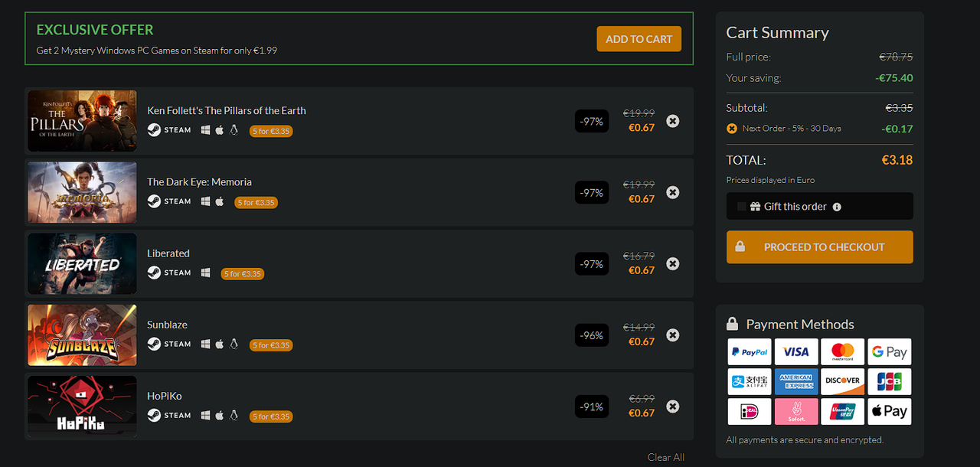The width and height of the screenshot is (980, 467).
Task: Click the 5 for €3.35 badge on HoPiKo
Action: click(271, 416)
